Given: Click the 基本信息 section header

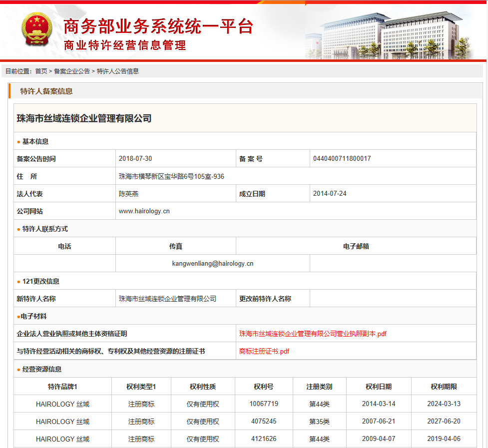Looking at the screenshot, I should point(35,141).
